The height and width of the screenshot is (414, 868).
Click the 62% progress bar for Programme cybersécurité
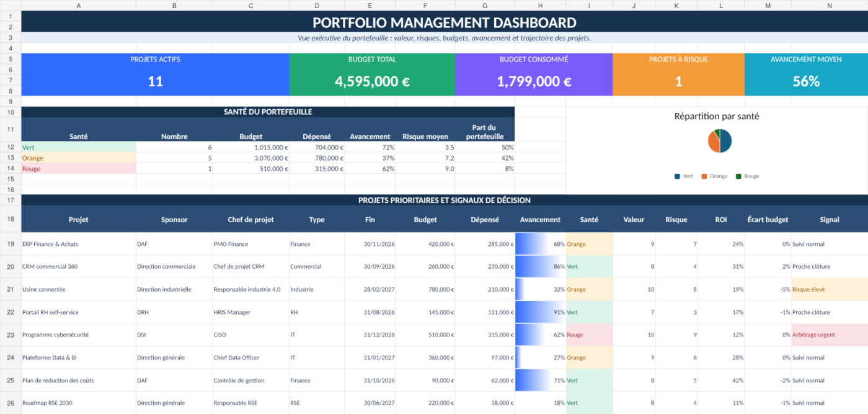tap(540, 335)
